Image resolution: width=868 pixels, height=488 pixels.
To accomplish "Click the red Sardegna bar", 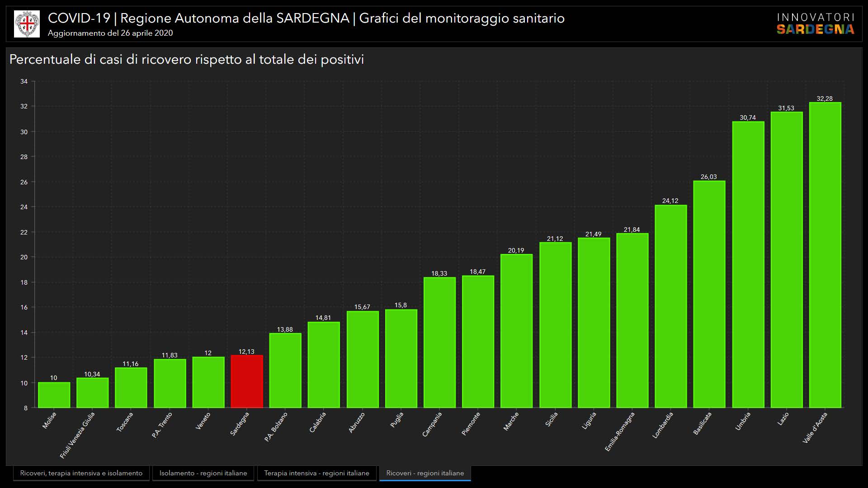I will coord(247,382).
